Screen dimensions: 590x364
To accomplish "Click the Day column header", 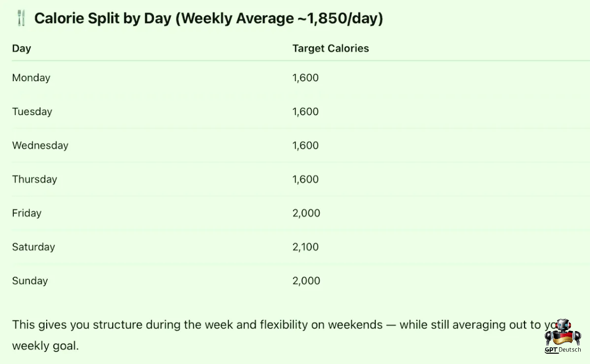I will click(22, 49).
